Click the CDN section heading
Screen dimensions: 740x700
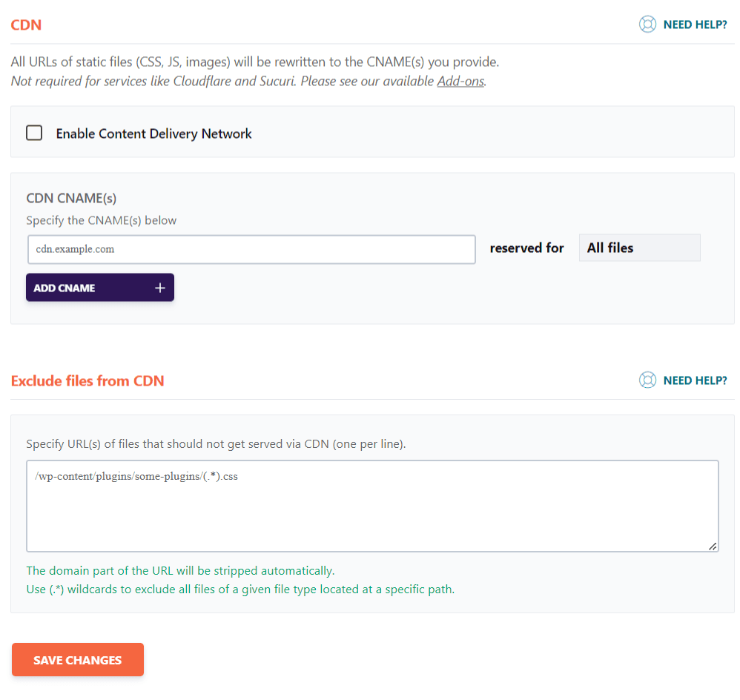(x=26, y=24)
